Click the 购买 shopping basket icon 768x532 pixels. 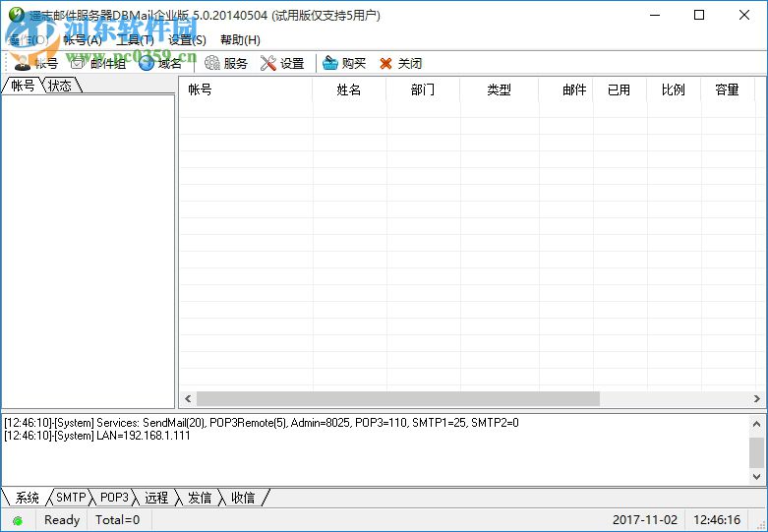(330, 63)
